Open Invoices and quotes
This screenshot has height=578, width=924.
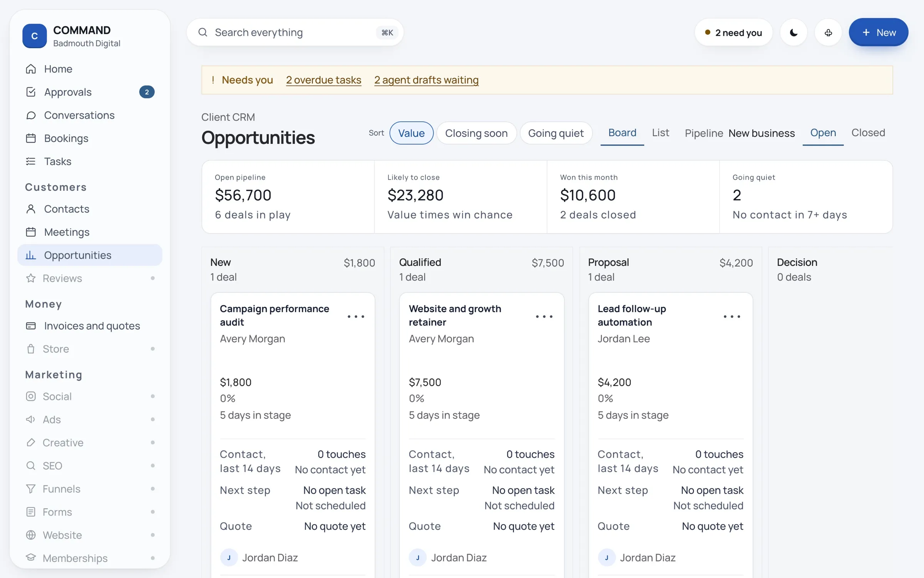(90, 326)
